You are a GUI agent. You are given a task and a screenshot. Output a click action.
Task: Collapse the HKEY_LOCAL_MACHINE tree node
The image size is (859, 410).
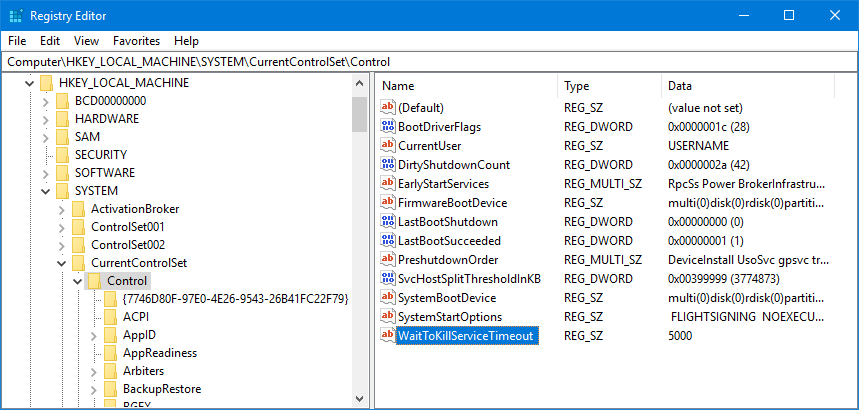click(x=29, y=83)
